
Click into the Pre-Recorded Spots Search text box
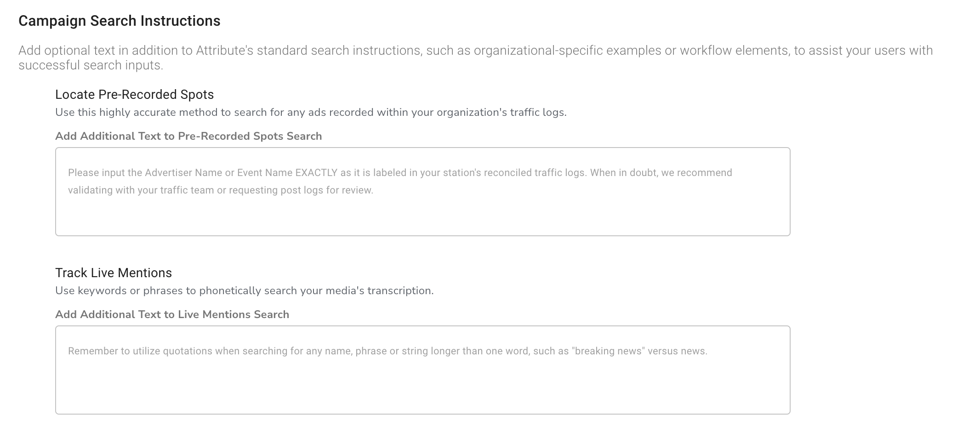(422, 211)
